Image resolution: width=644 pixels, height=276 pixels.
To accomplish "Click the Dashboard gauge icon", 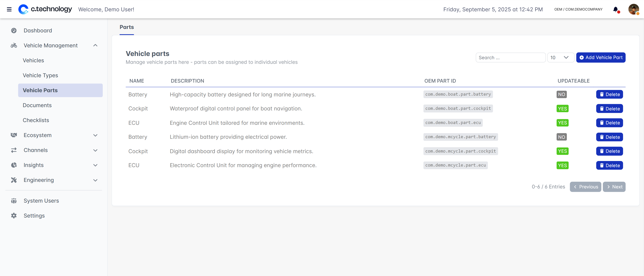I will 14,30.
